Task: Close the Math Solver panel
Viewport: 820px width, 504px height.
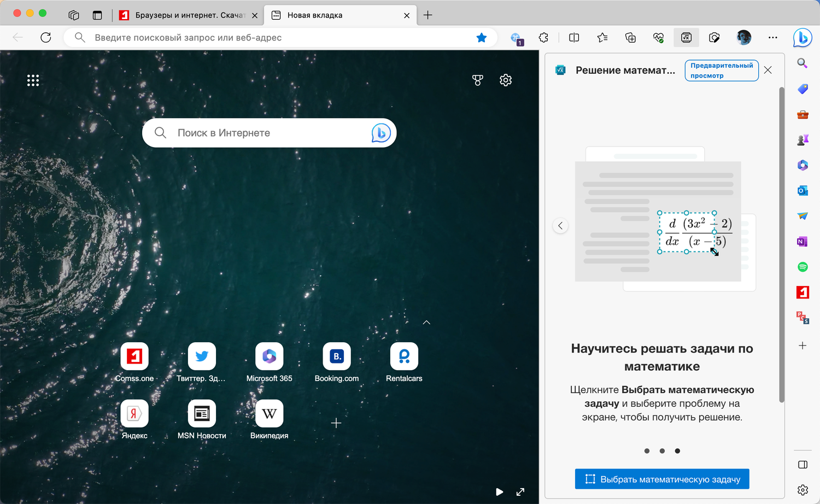Action: click(768, 70)
